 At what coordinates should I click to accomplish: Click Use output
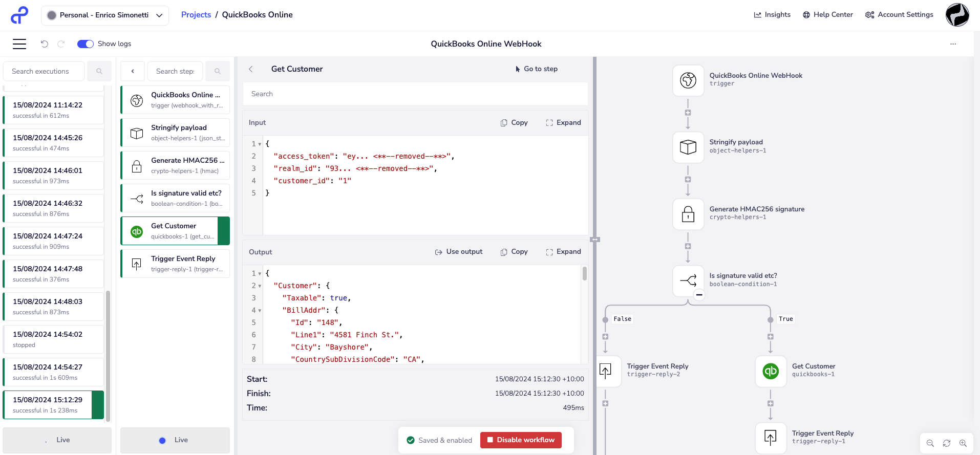(x=459, y=252)
